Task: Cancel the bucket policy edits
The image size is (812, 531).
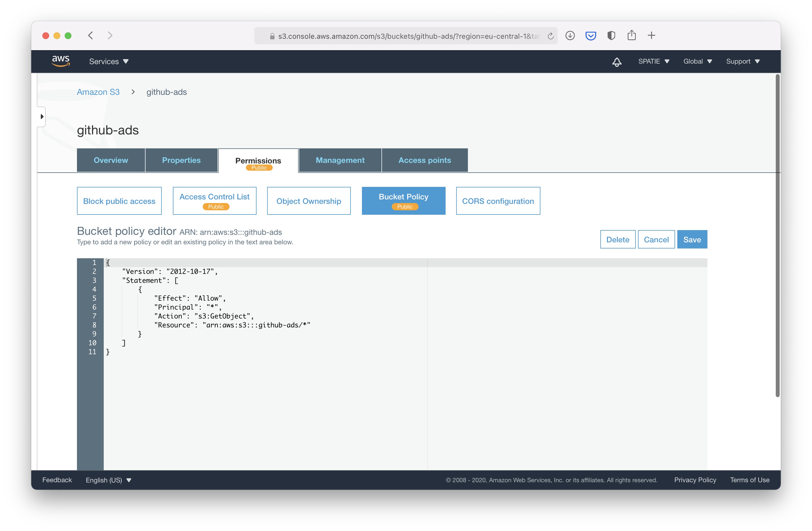Action: point(656,240)
